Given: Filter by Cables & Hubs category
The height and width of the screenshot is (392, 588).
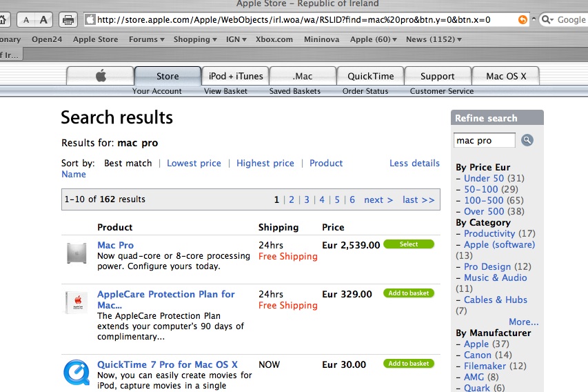Looking at the screenshot, I should click(x=496, y=300).
